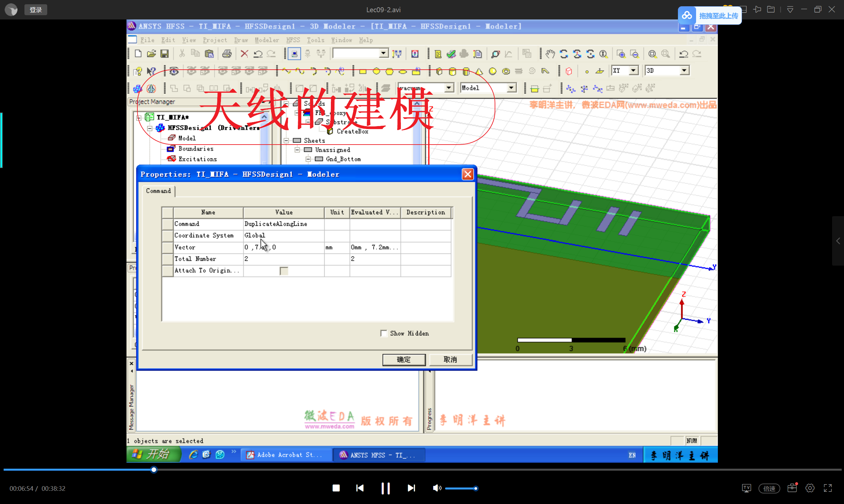
Task: Open the File menu
Action: pos(148,40)
